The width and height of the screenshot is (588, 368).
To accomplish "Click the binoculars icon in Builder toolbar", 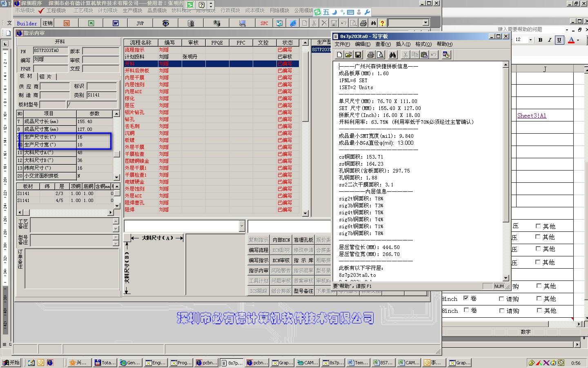I will [373, 23].
